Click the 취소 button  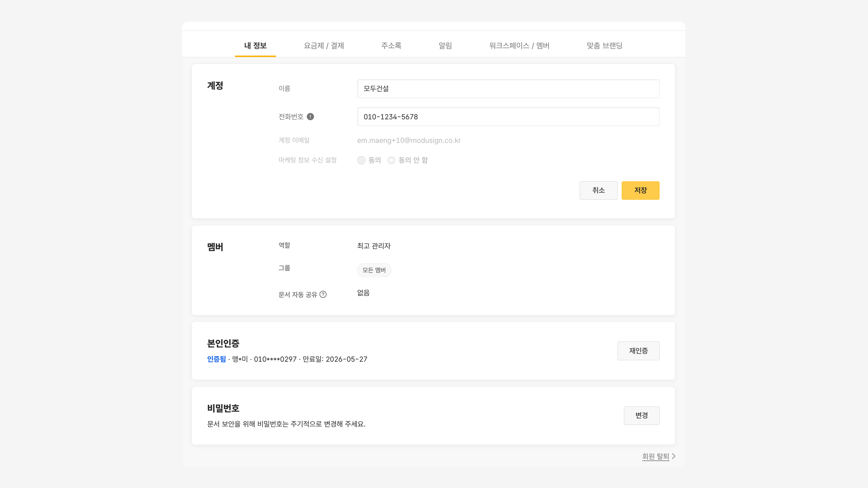point(598,190)
